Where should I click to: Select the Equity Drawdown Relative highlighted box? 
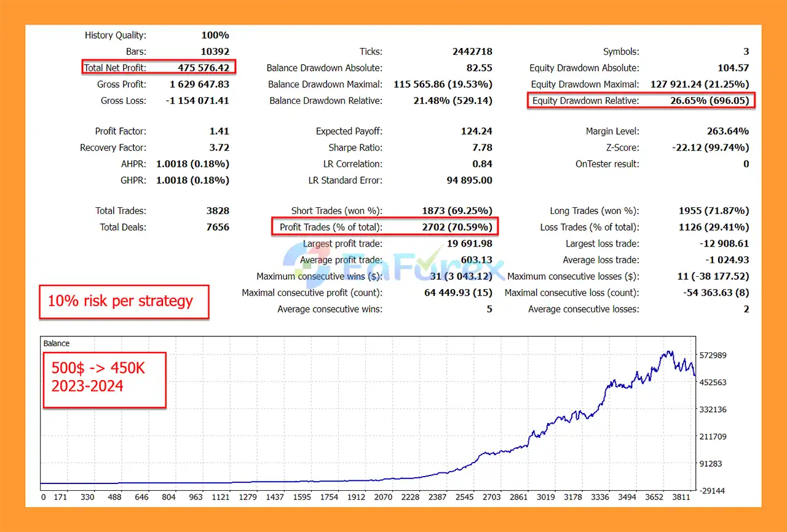[641, 101]
